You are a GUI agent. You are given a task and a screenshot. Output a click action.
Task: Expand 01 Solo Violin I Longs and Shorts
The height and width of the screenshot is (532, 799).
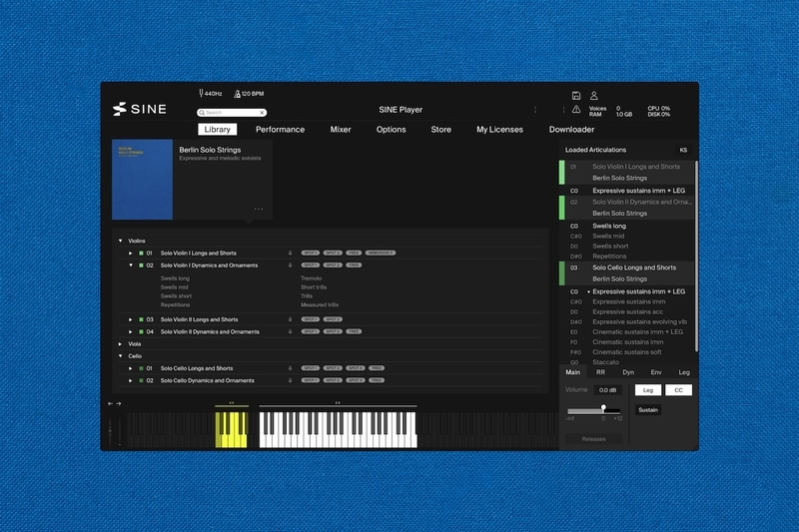tap(131, 253)
